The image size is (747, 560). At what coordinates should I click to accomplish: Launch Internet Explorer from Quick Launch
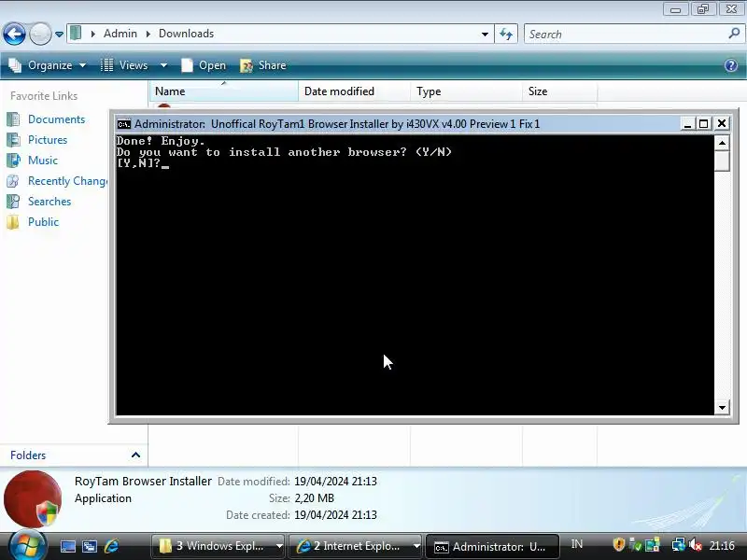point(111,546)
